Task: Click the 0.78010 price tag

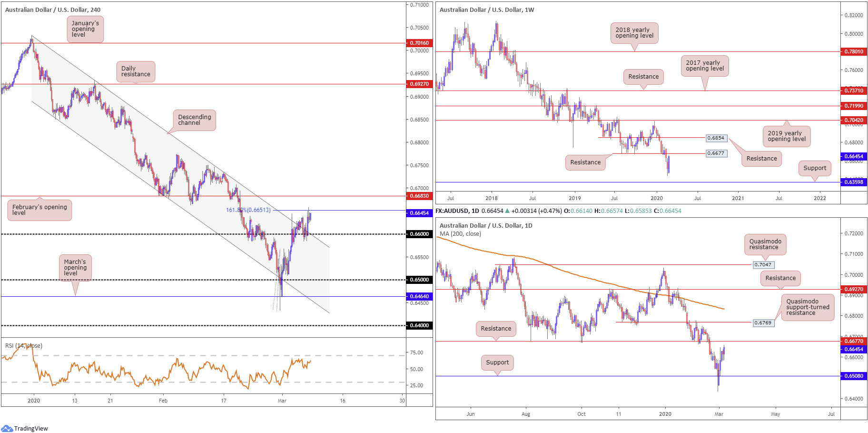Action: click(854, 51)
